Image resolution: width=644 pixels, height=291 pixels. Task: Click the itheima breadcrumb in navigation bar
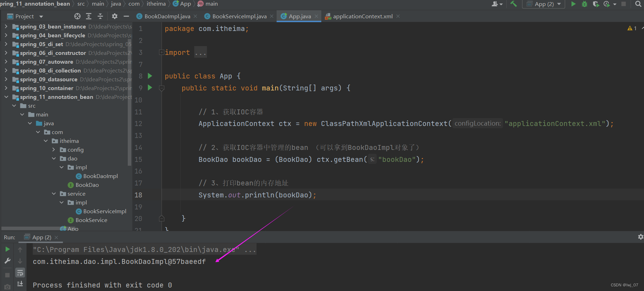[156, 4]
